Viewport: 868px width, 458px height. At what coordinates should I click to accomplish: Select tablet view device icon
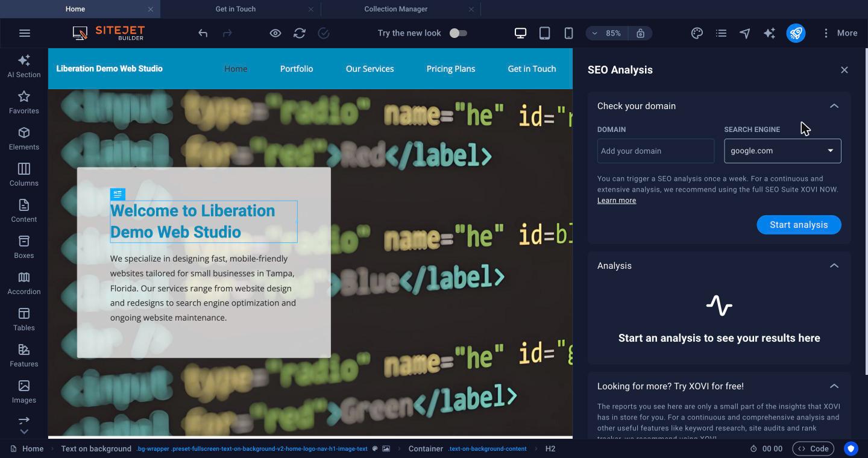(x=544, y=33)
